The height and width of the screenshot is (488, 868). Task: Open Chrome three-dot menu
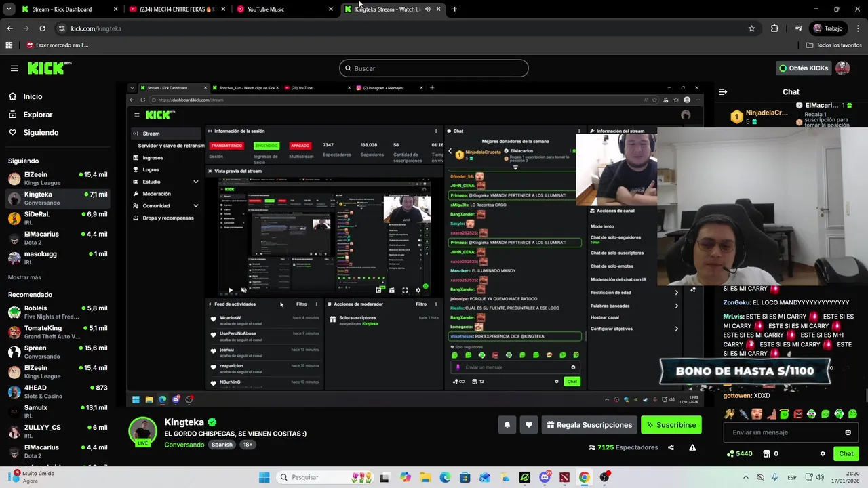[x=858, y=28]
